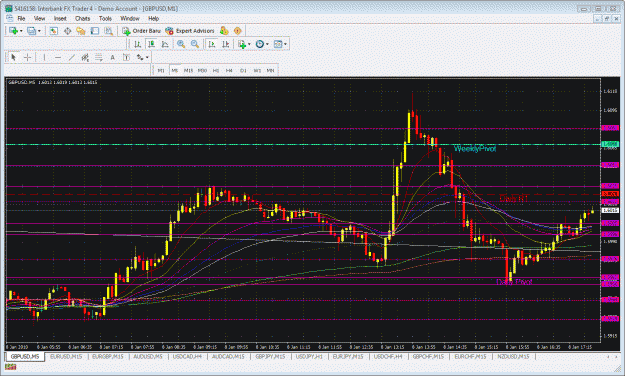
Task: Click the New Chart icon
Action: click(x=13, y=31)
